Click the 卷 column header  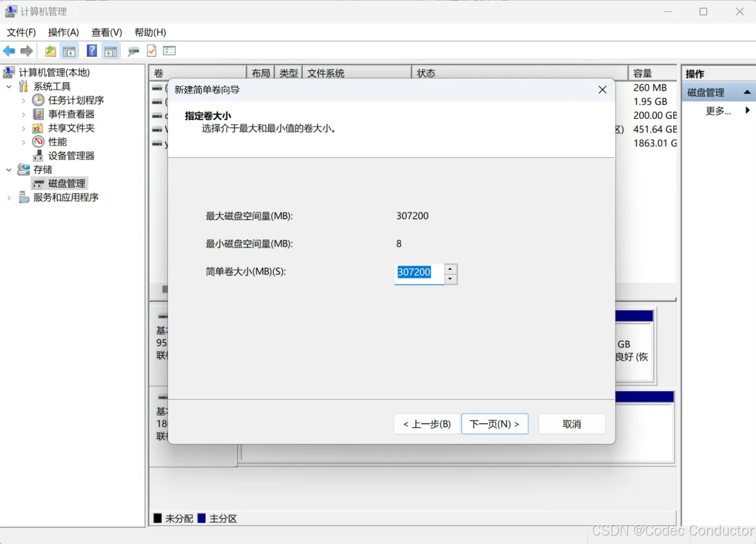click(198, 73)
